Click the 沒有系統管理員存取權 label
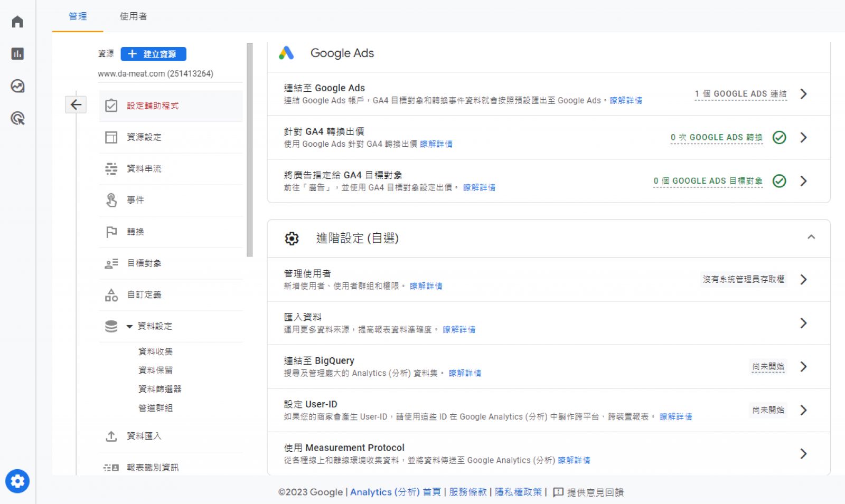 coord(744,279)
